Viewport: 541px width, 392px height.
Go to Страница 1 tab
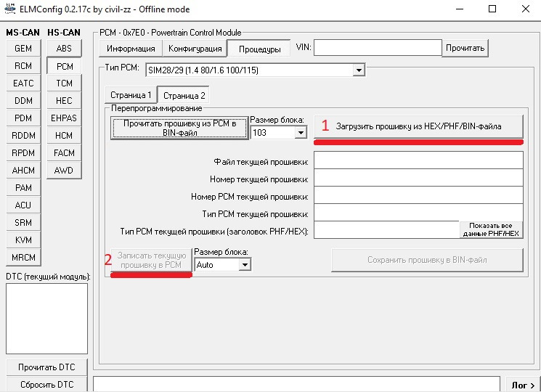click(x=131, y=95)
